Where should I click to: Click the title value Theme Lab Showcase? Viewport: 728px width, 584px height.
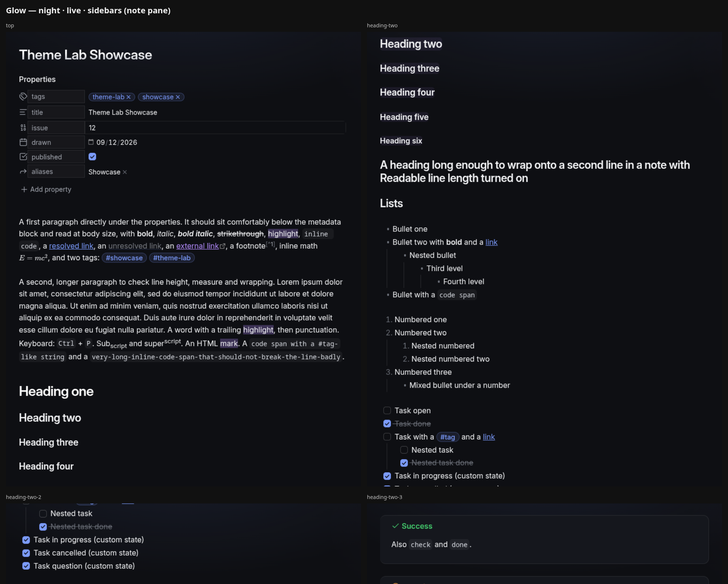[123, 112]
